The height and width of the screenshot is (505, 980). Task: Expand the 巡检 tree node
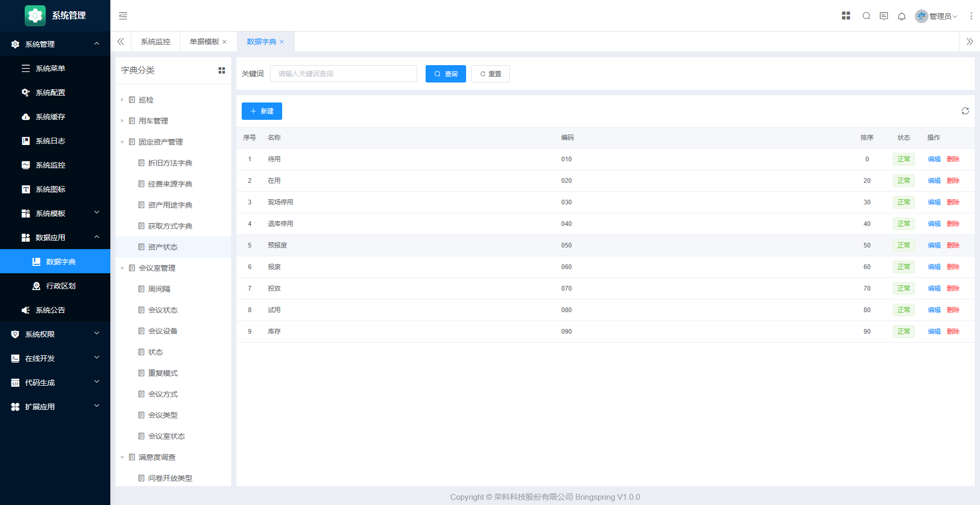click(122, 100)
